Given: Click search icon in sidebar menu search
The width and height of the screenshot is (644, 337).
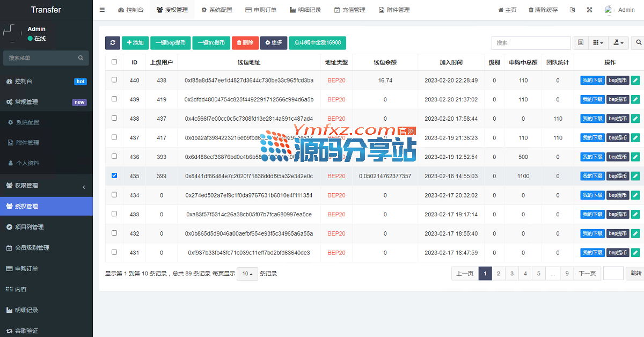Looking at the screenshot, I should (x=81, y=58).
